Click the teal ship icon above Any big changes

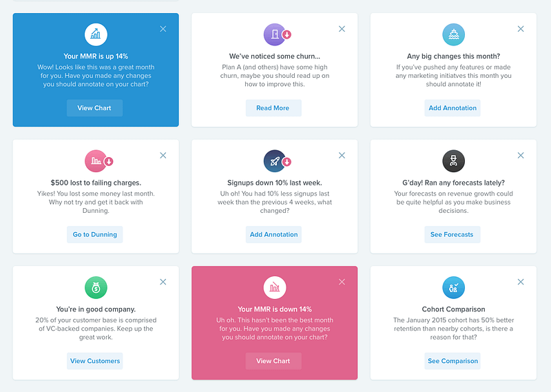click(453, 34)
